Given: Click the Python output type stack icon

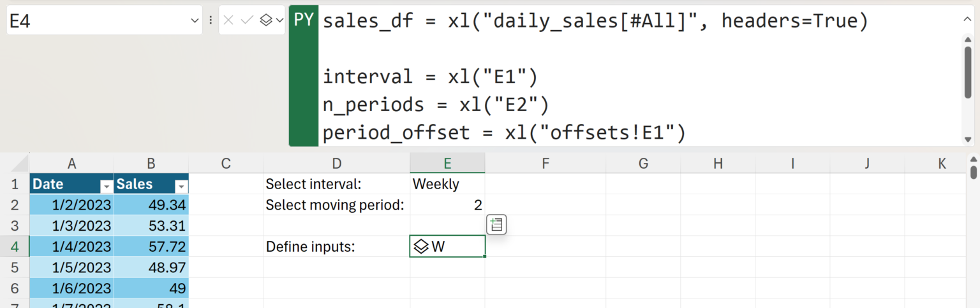Looking at the screenshot, I should [267, 20].
